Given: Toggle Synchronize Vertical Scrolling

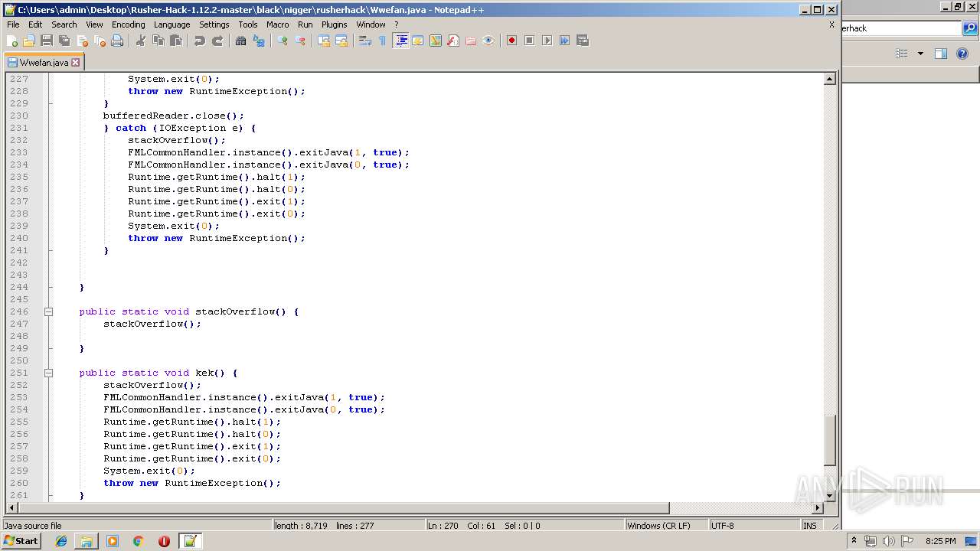Looking at the screenshot, I should 324,41.
